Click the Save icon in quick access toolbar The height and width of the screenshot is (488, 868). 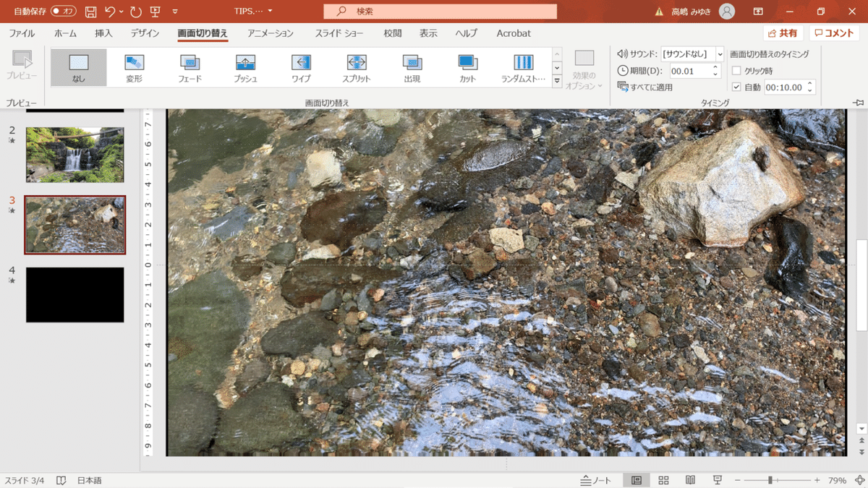pos(91,12)
